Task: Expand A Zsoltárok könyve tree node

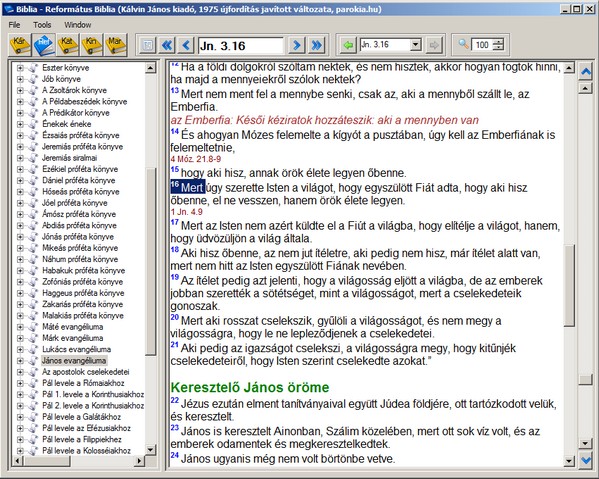Action: pyautogui.click(x=20, y=91)
